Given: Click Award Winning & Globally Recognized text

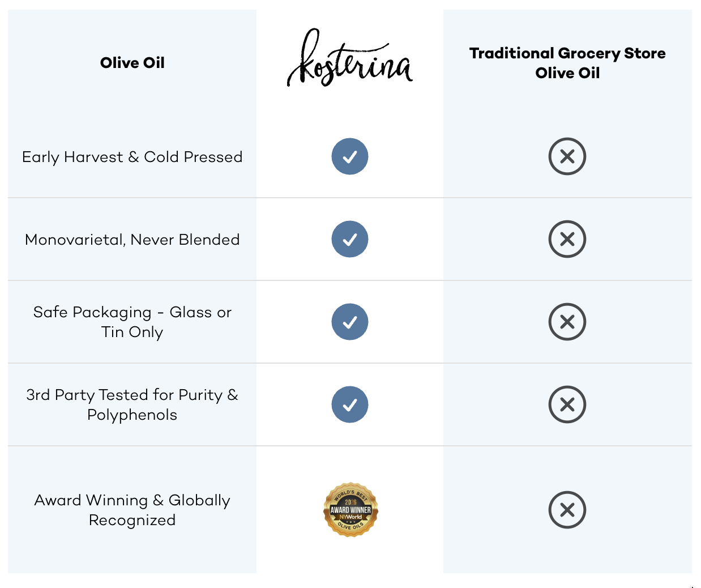Looking at the screenshot, I should point(132,510).
